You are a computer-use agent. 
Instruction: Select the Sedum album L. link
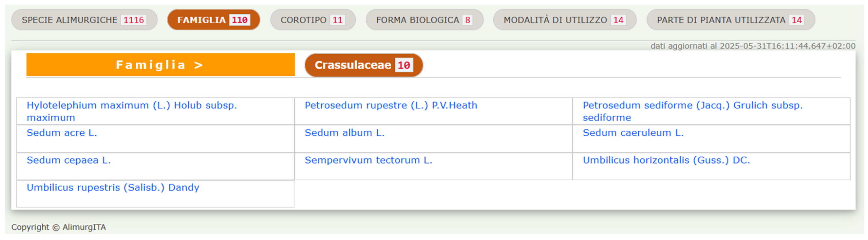344,133
